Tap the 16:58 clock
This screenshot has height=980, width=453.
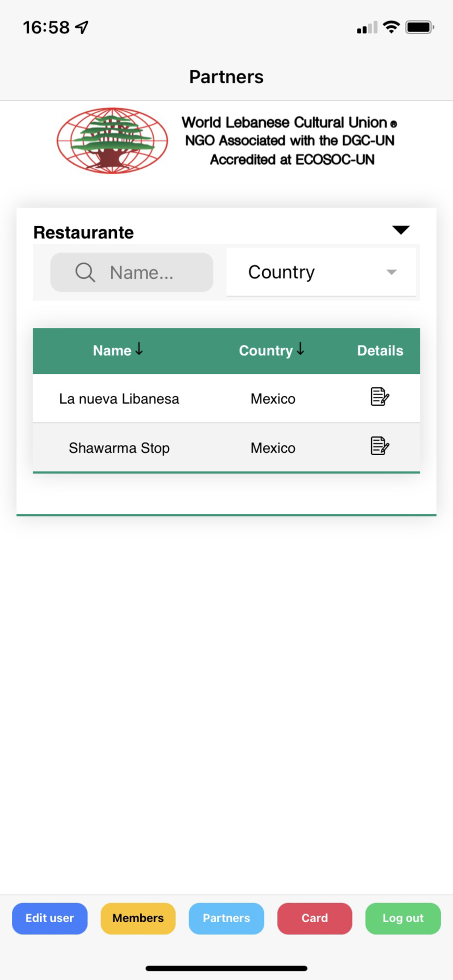coord(47,27)
